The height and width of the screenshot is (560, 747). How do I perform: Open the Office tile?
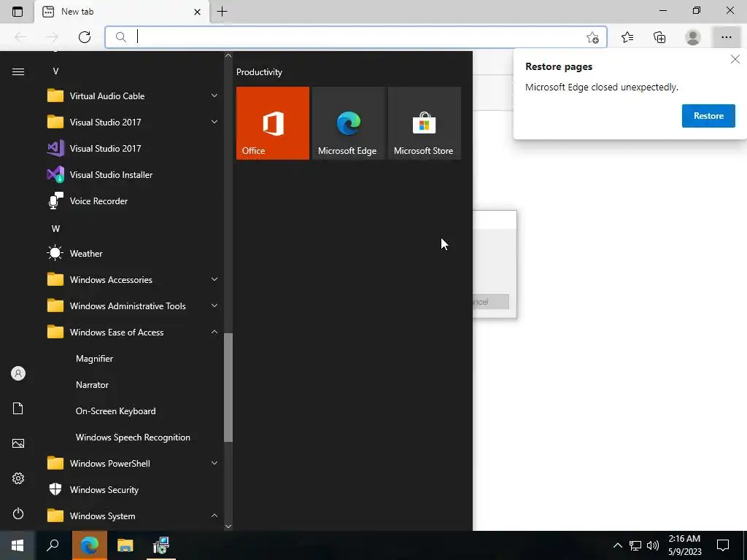[273, 122]
